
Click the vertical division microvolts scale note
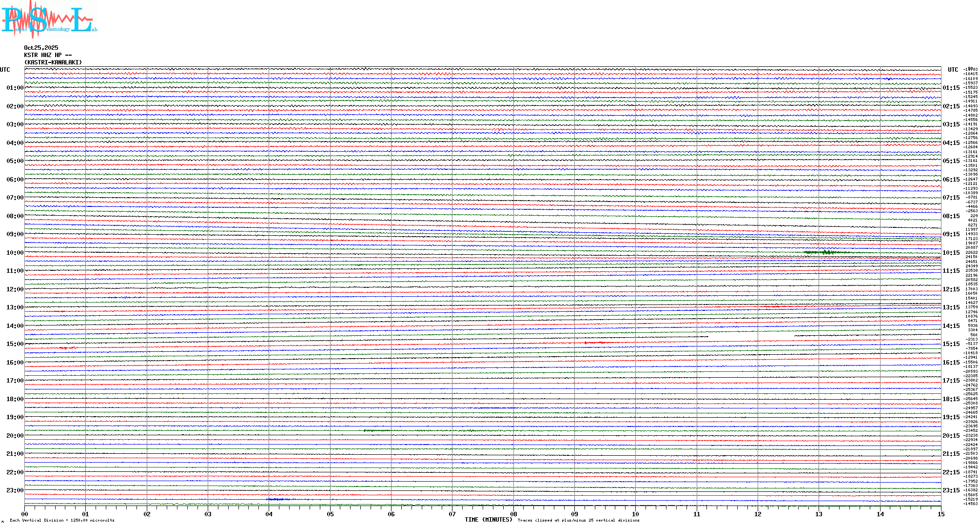click(62, 521)
